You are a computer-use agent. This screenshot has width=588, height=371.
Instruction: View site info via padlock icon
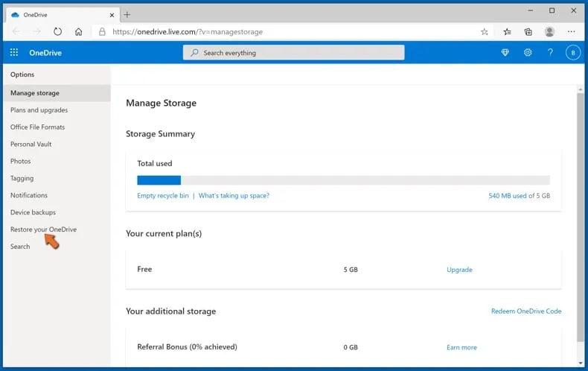pyautogui.click(x=102, y=32)
